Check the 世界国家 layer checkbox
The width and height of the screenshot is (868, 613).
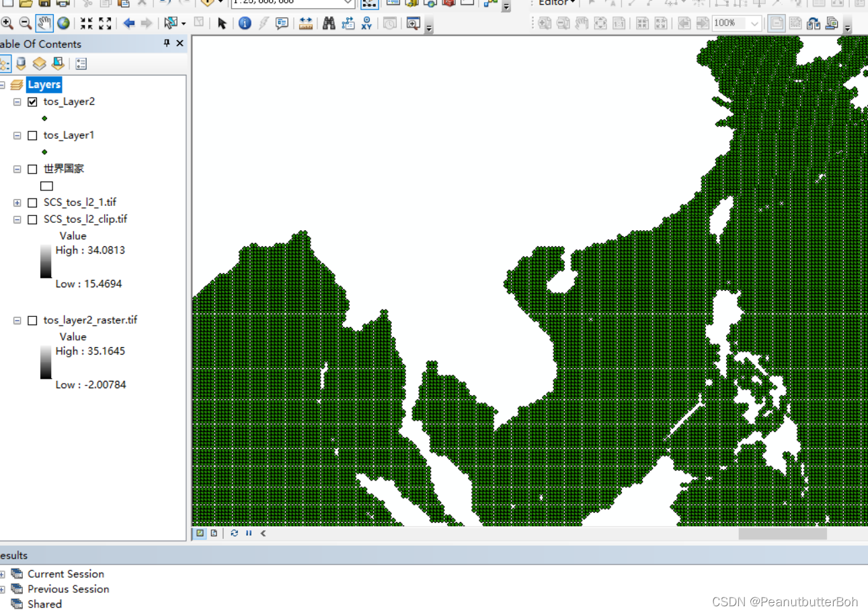click(x=32, y=169)
